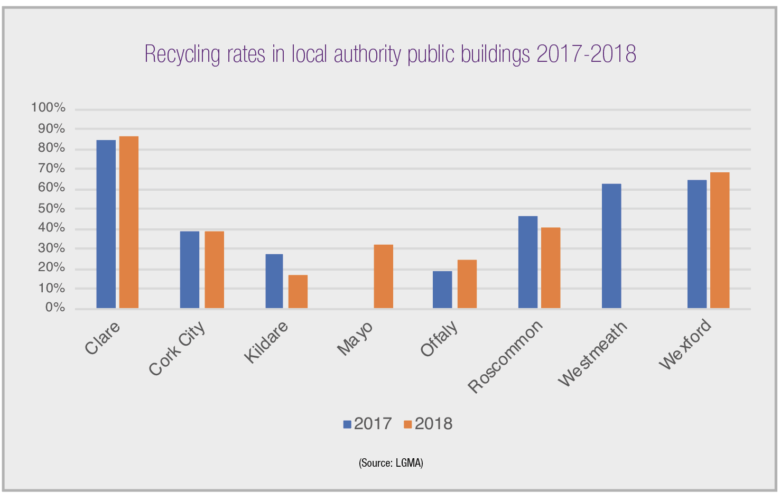Click Clare's blue 2017 bar
The width and height of the screenshot is (780, 500).
(x=106, y=224)
